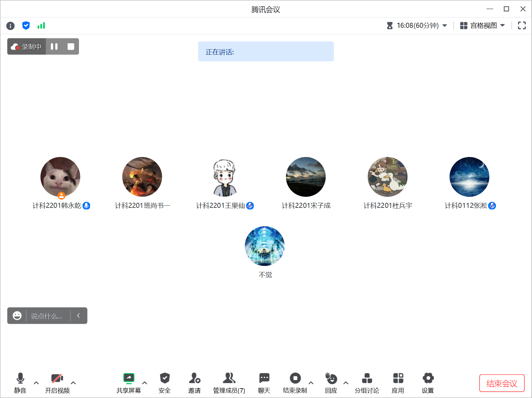Click the 说点什么 chat input field
This screenshot has height=398, width=532.
47,316
